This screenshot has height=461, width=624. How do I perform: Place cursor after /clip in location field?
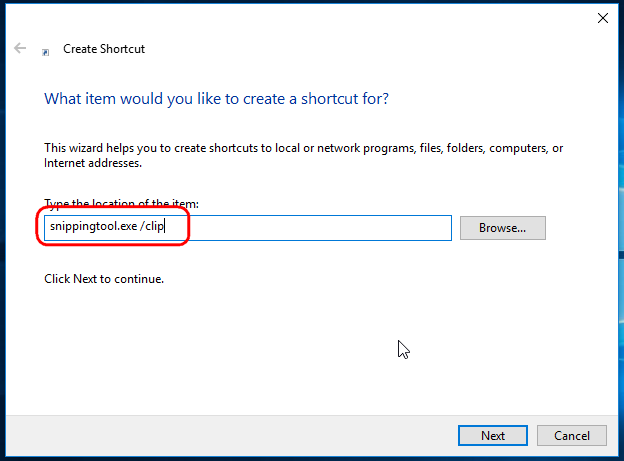point(165,227)
